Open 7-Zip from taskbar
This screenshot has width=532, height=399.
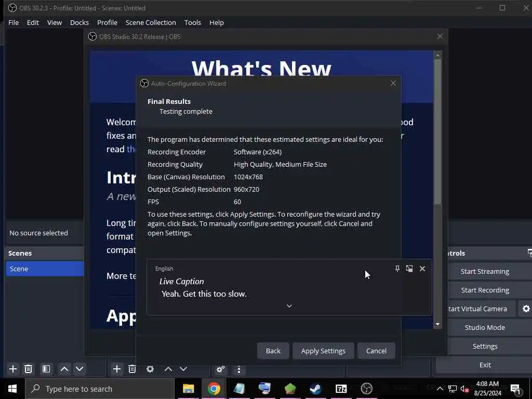(341, 389)
